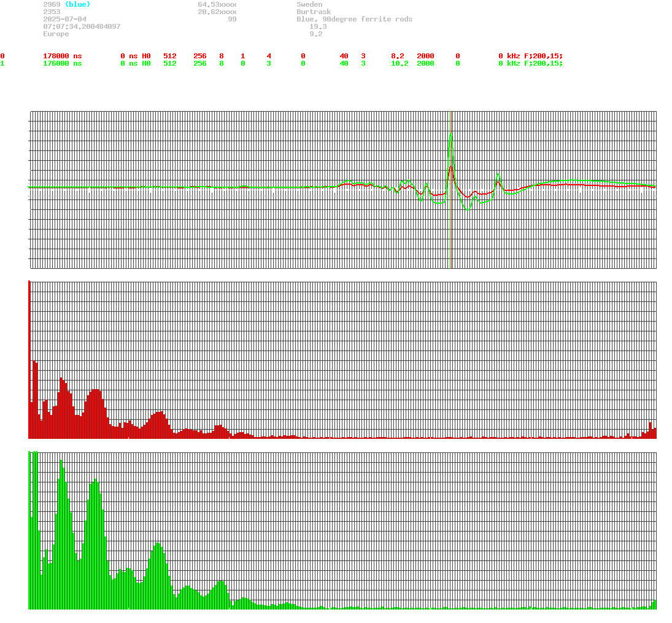This screenshot has width=672, height=623.
Task: Click the green 176000 ns value
Action: [62, 63]
